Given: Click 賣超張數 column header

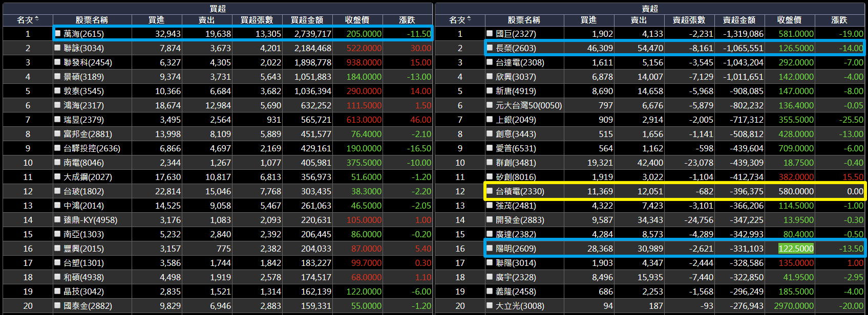Looking at the screenshot, I should click(x=689, y=20).
